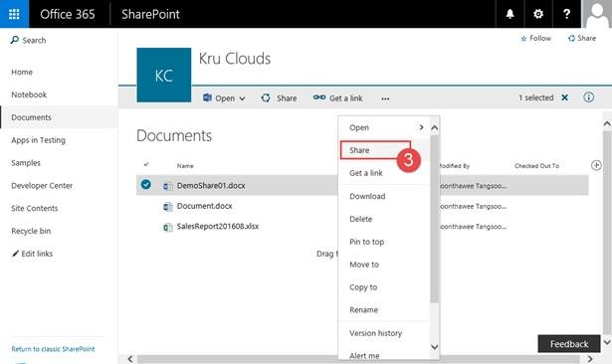Click the Edit links pencil
The height and width of the screenshot is (364, 612).
point(15,254)
